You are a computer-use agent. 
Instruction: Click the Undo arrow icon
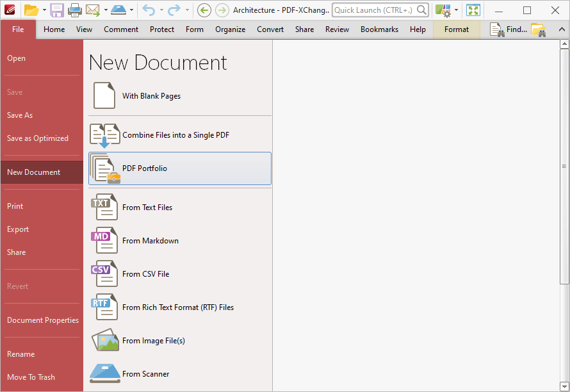(x=149, y=10)
